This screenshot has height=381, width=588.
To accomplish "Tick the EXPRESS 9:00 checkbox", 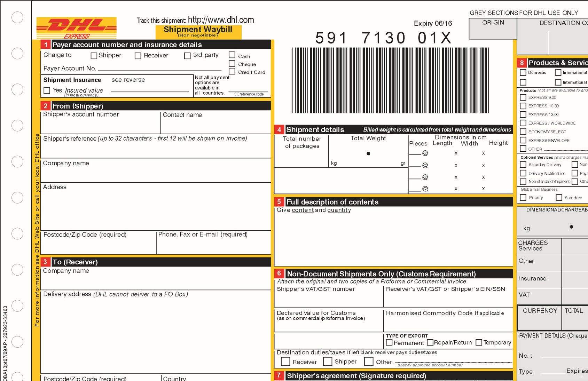I will [x=523, y=97].
